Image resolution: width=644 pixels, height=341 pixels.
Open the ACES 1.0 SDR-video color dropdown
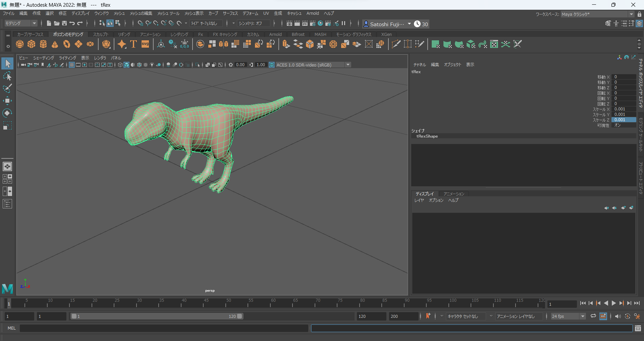point(348,65)
